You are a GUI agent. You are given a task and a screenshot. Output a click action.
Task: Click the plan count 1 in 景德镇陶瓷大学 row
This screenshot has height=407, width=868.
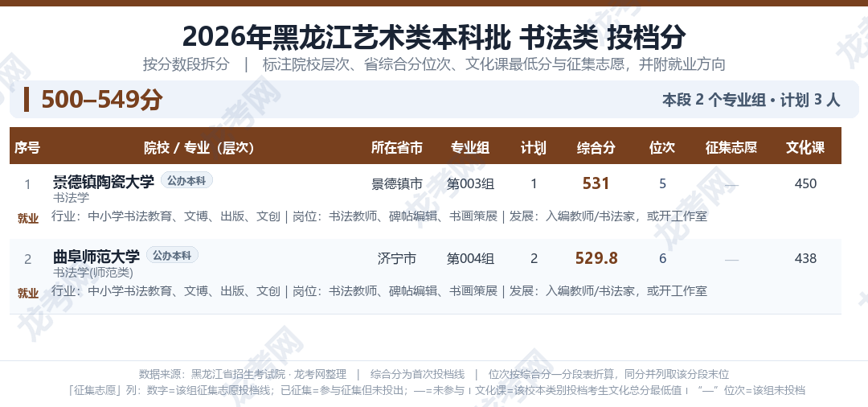tap(534, 183)
